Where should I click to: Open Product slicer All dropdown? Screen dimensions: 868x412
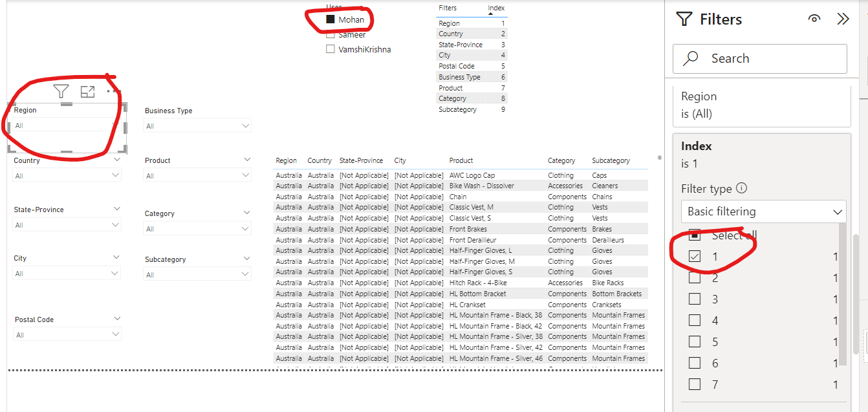pos(198,175)
